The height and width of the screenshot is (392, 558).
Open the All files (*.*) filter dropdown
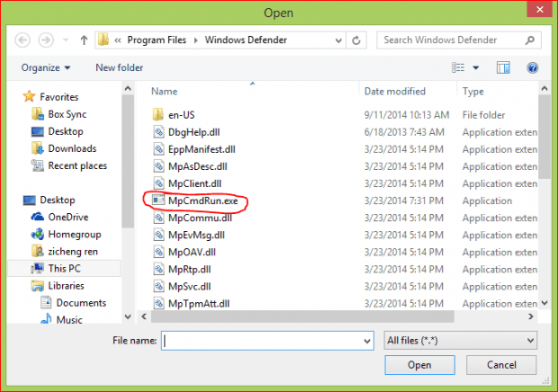pyautogui.click(x=461, y=341)
